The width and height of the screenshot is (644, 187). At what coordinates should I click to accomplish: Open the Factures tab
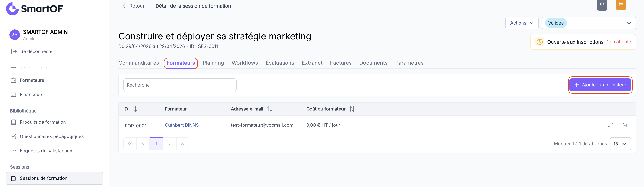coord(341,63)
